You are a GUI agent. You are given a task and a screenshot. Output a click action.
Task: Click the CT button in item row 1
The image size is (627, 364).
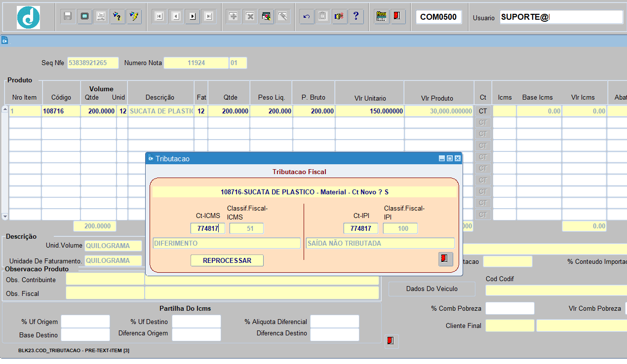[x=483, y=111]
